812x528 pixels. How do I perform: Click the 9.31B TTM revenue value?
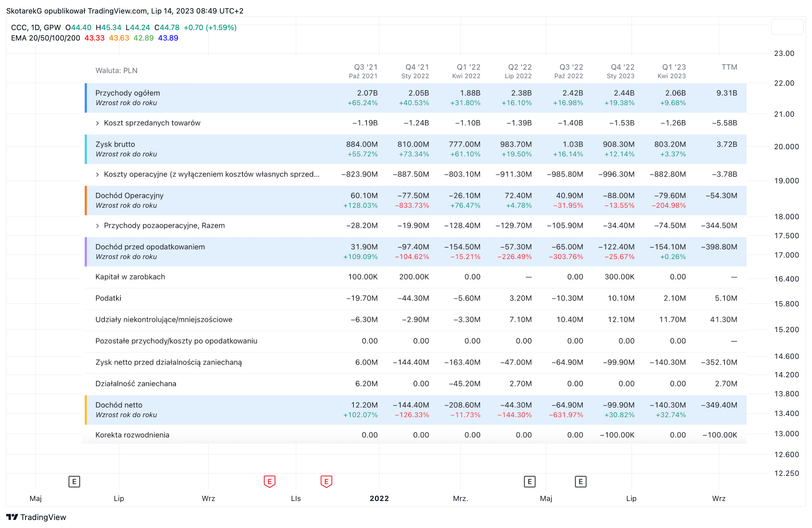coord(727,93)
